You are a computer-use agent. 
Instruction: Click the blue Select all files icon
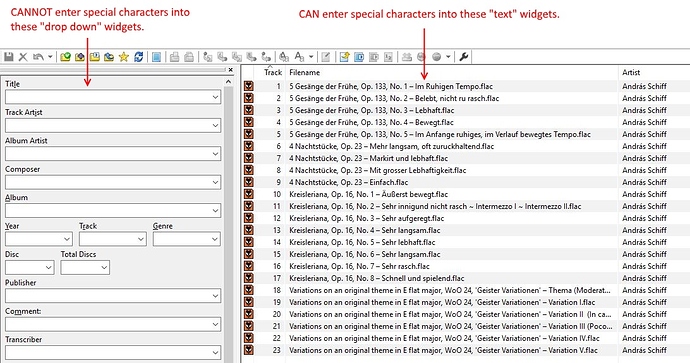coord(156,57)
